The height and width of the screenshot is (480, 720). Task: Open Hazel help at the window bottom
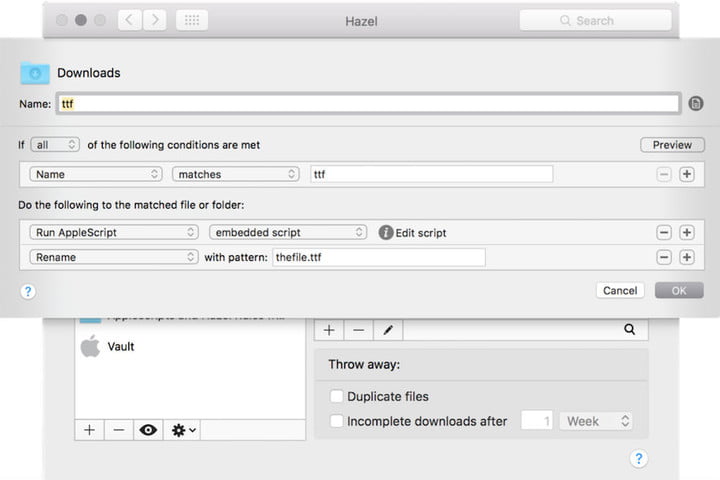(639, 458)
